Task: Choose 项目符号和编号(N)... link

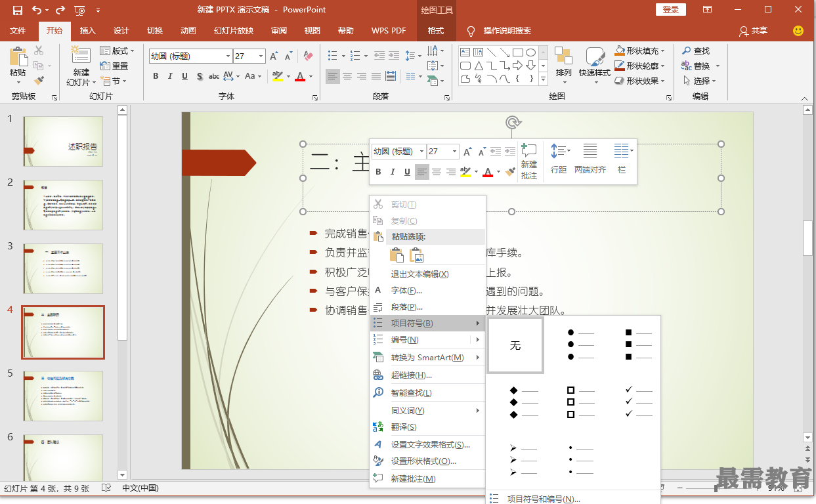Action: pos(544,499)
